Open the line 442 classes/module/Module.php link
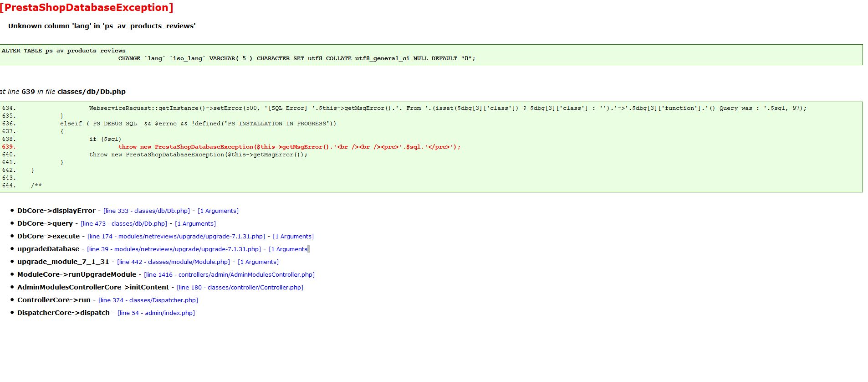The image size is (868, 382). (174, 262)
